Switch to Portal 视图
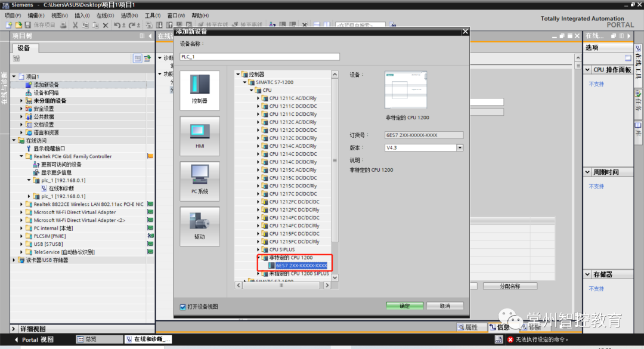 coord(35,339)
